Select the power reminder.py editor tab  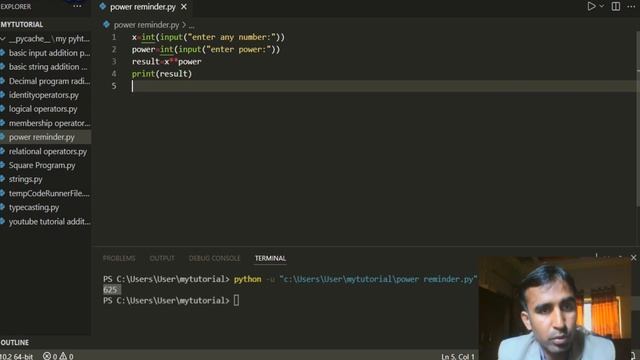pyautogui.click(x=142, y=7)
